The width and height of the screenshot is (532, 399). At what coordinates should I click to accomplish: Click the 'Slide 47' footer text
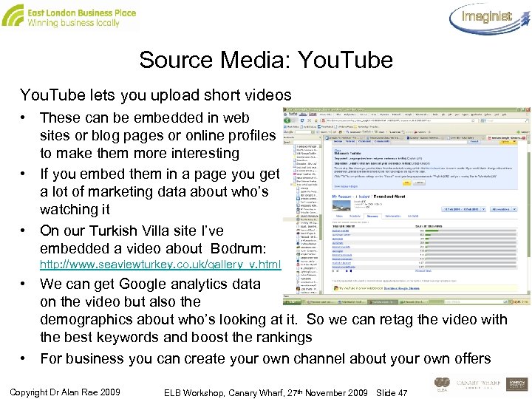[392, 393]
